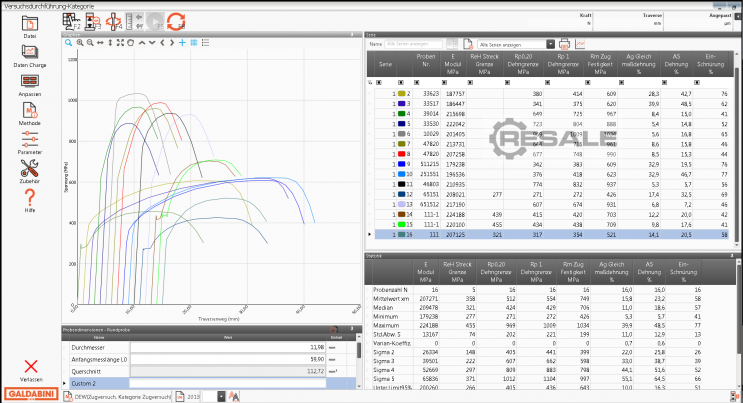Click Verlassen to exit
743x403 pixels.
(x=30, y=371)
